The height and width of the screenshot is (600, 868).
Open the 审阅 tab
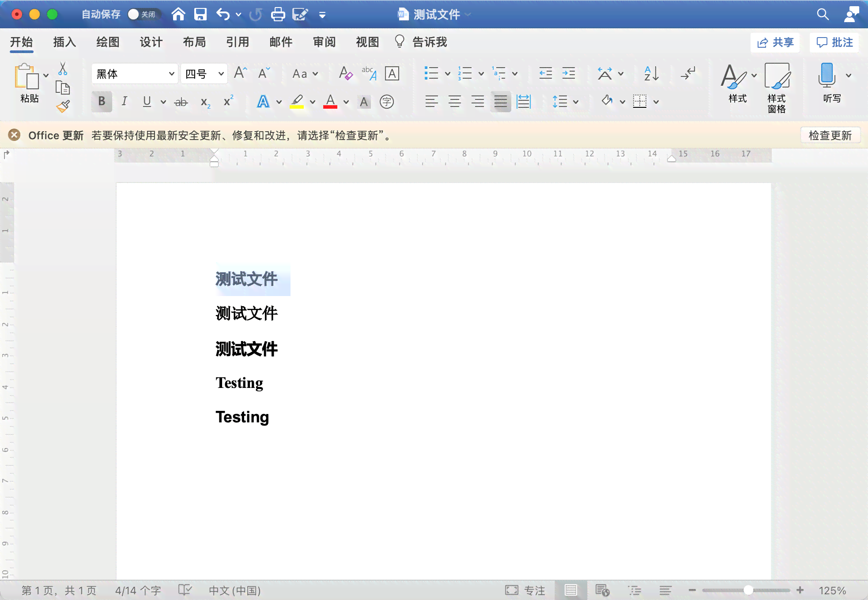pos(324,42)
